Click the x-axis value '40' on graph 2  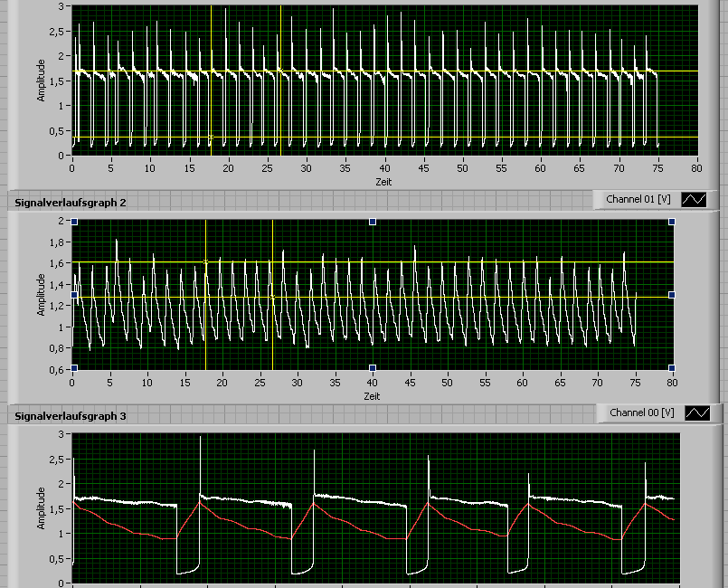(x=372, y=384)
